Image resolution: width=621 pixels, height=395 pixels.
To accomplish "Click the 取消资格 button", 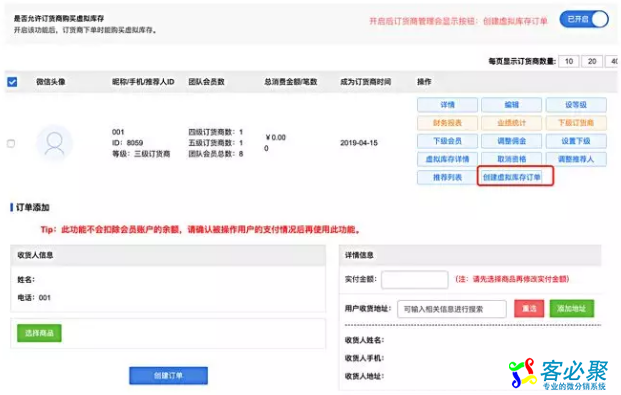I will (511, 159).
